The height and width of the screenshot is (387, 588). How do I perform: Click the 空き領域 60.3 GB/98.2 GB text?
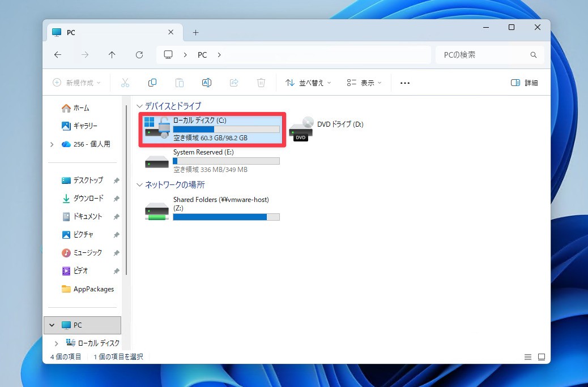point(210,138)
